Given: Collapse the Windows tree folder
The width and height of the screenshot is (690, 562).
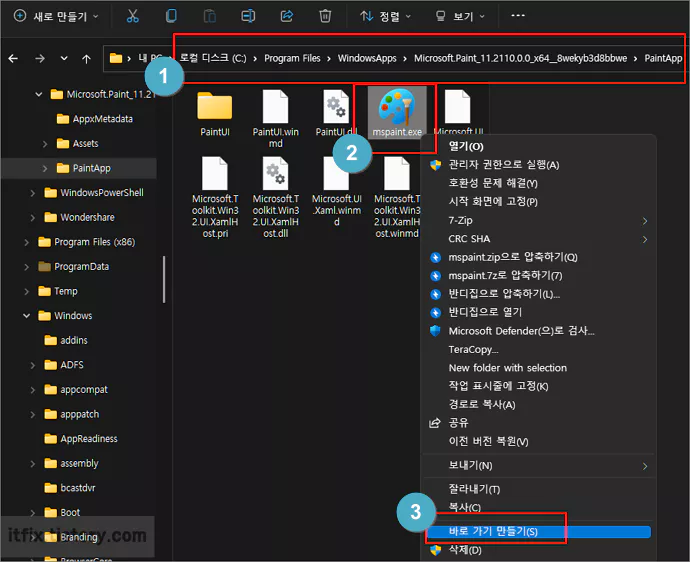Looking at the screenshot, I should pyautogui.click(x=26, y=316).
